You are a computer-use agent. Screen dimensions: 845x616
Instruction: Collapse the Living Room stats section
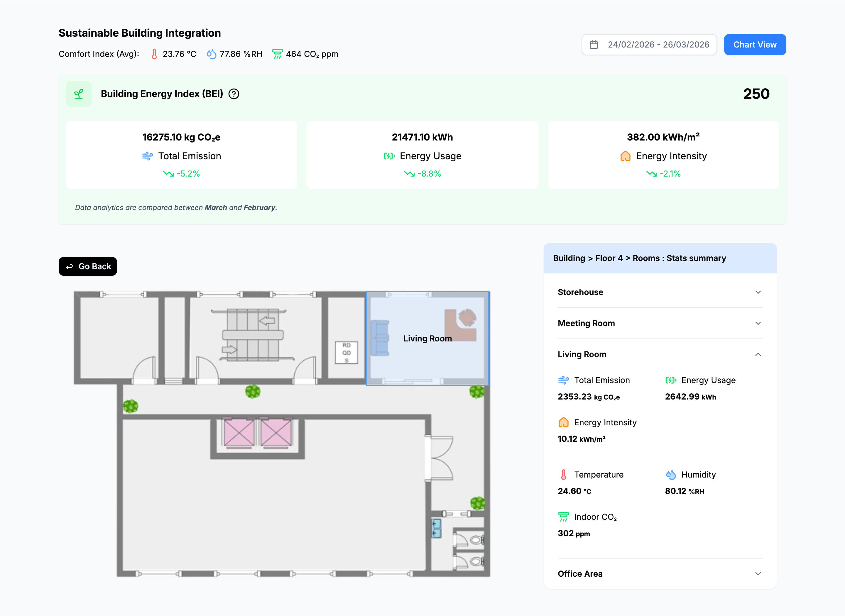tap(758, 354)
